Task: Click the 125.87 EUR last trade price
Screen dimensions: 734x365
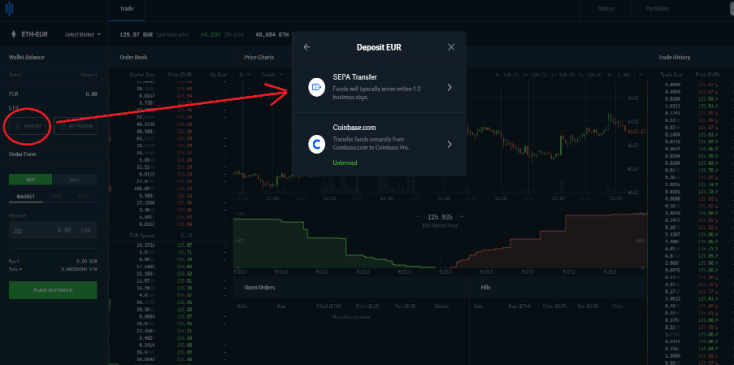Action: 136,35
